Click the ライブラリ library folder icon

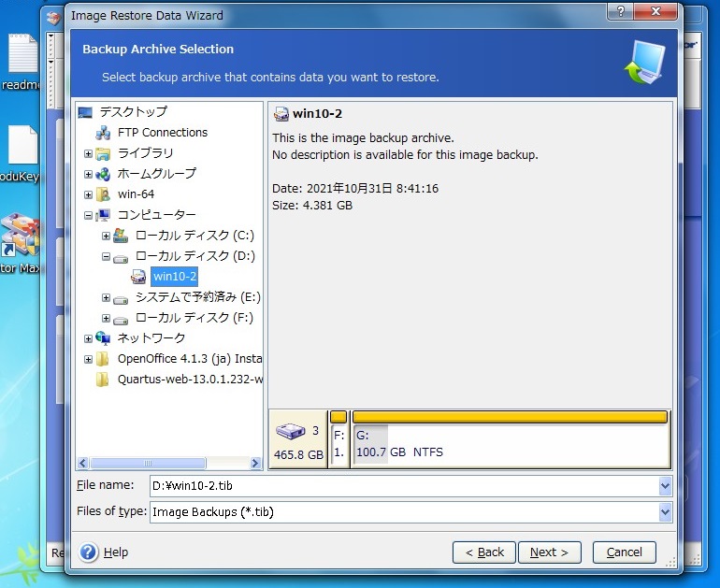click(103, 153)
